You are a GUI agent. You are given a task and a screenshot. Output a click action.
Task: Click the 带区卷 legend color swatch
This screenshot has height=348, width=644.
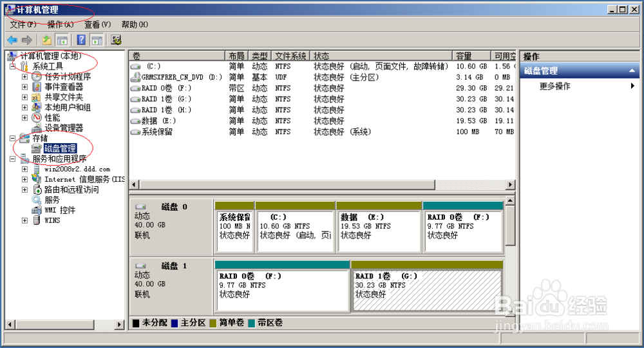251,324
